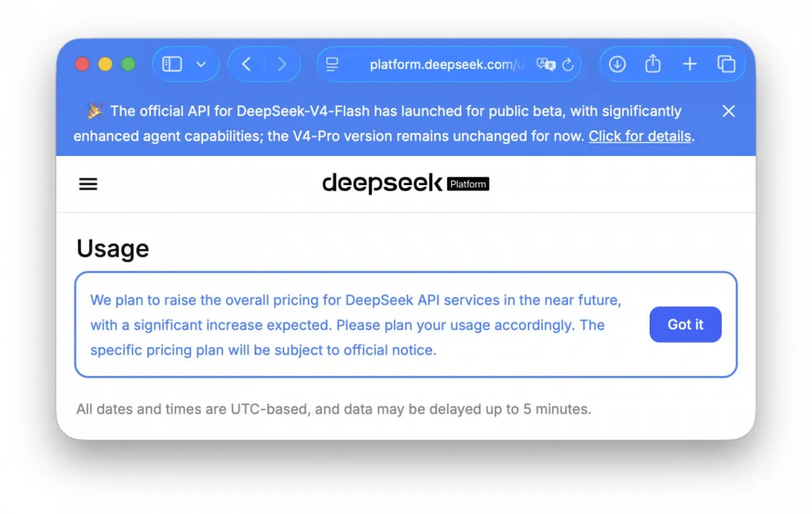Open the hamburger navigation menu
This screenshot has width=812, height=514.
(x=88, y=184)
